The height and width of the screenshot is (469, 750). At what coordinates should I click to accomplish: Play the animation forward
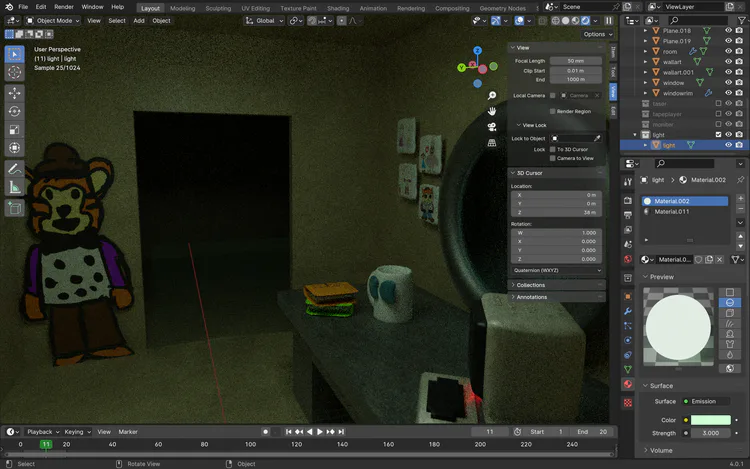[320, 432]
